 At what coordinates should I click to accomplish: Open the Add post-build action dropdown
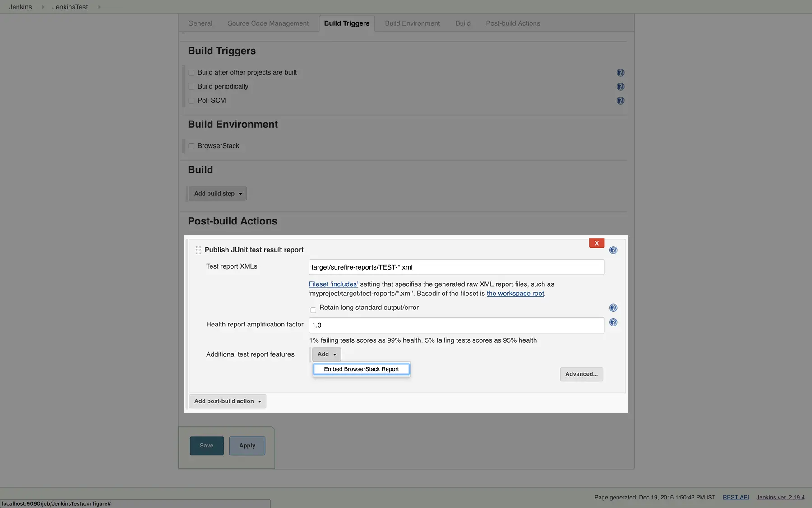(x=227, y=401)
